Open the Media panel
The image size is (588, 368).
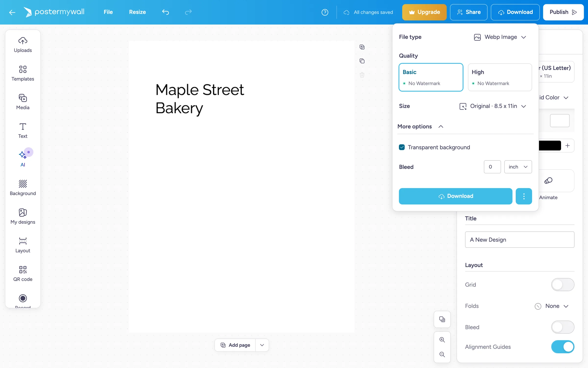23,102
